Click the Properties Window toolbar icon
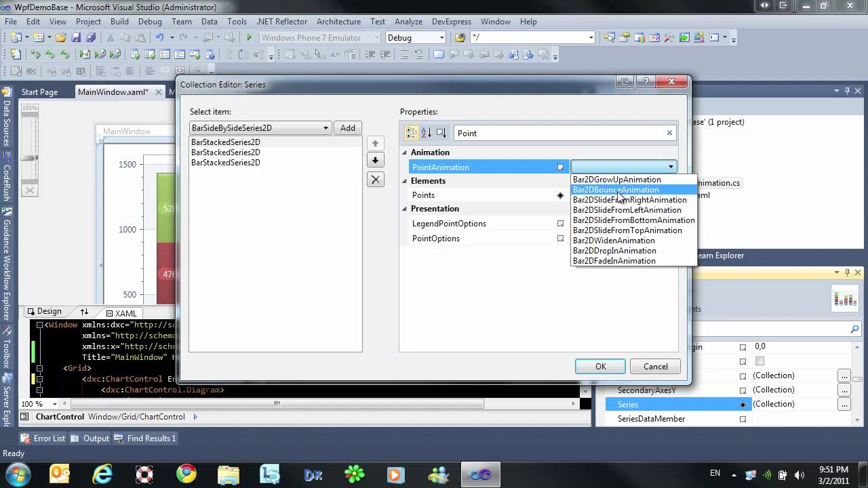 click(x=625, y=38)
